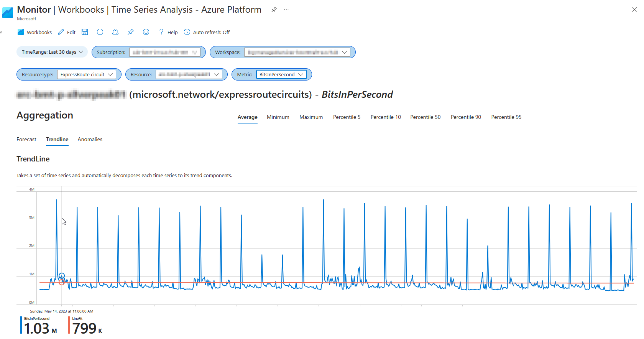
Task: Refresh the workbook data
Action: 100,32
